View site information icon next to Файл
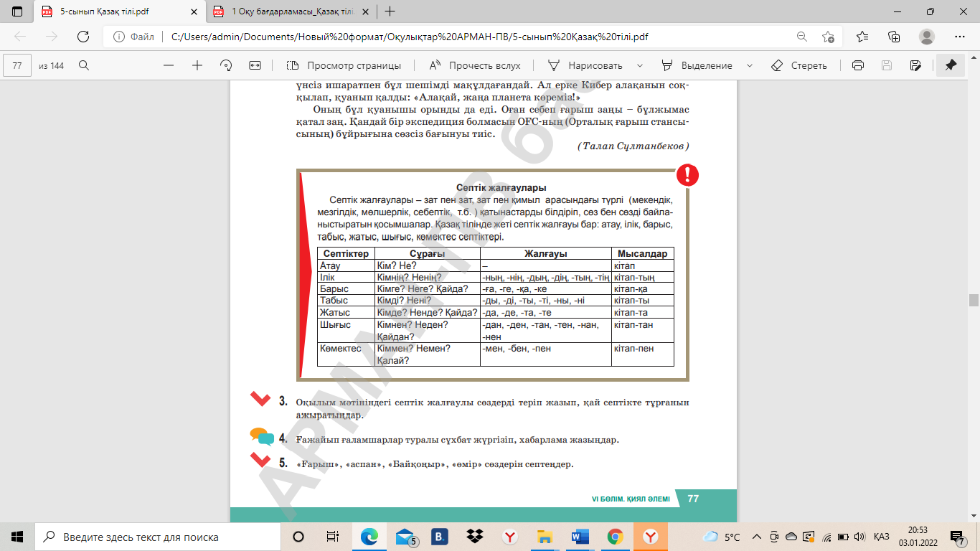 pos(120,37)
